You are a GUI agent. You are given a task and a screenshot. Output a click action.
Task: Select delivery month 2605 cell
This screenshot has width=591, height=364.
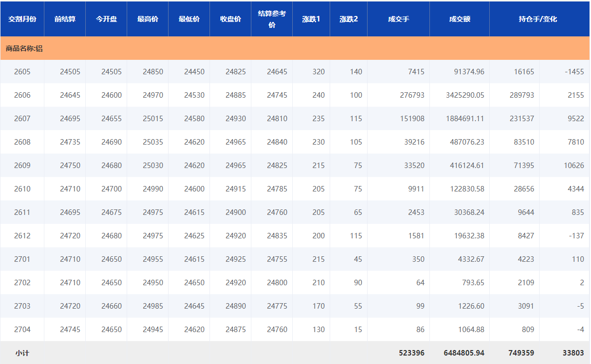coord(22,72)
